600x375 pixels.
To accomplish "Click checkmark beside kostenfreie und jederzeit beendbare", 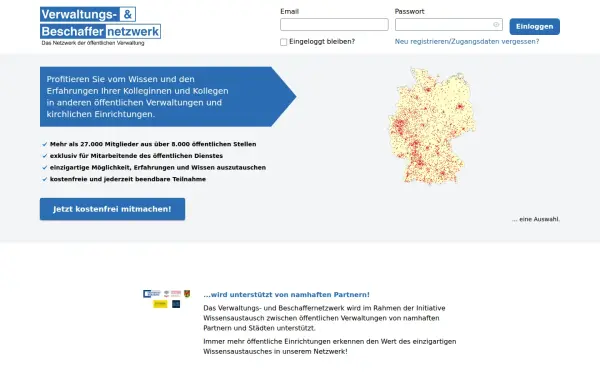I will click(45, 179).
